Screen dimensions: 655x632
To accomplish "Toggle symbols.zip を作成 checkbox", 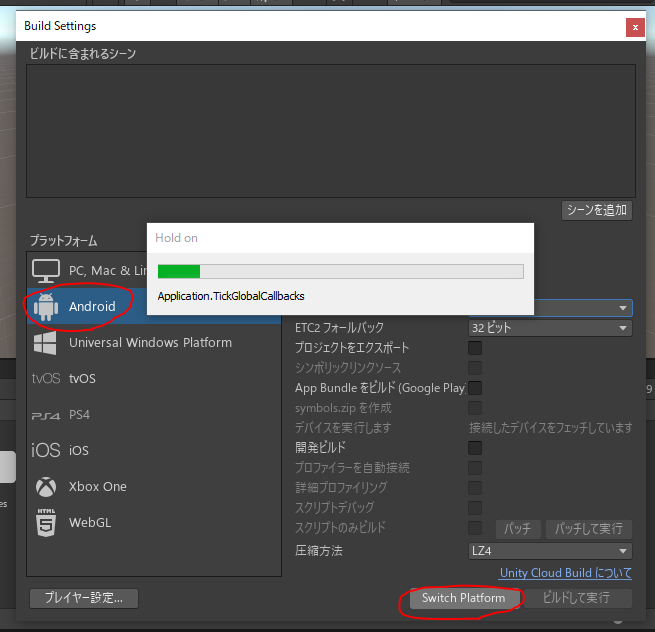I will tap(475, 408).
